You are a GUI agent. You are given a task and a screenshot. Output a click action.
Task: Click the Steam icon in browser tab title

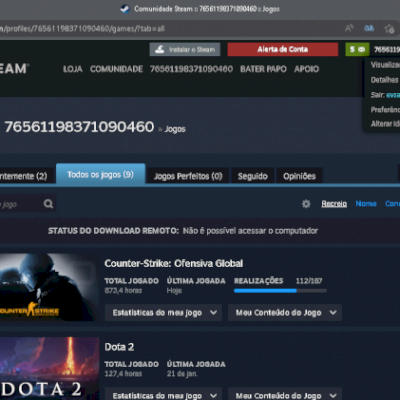[x=125, y=9]
